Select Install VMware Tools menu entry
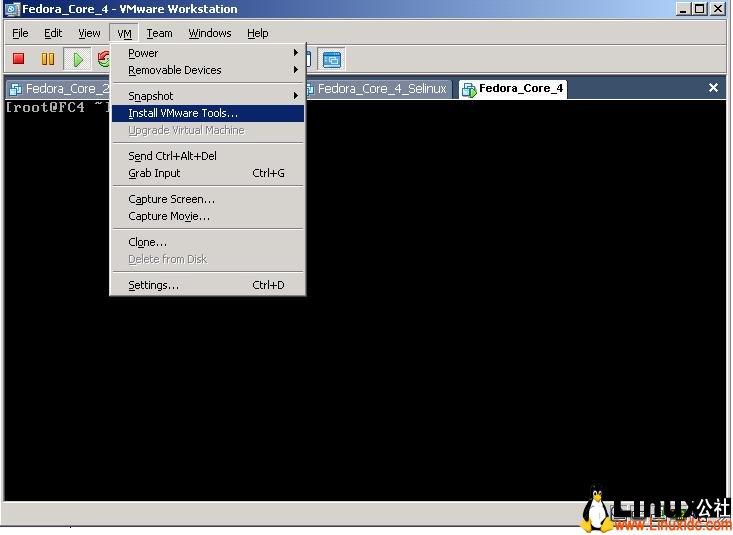Screen dimensions: 733x535 pyautogui.click(x=208, y=113)
